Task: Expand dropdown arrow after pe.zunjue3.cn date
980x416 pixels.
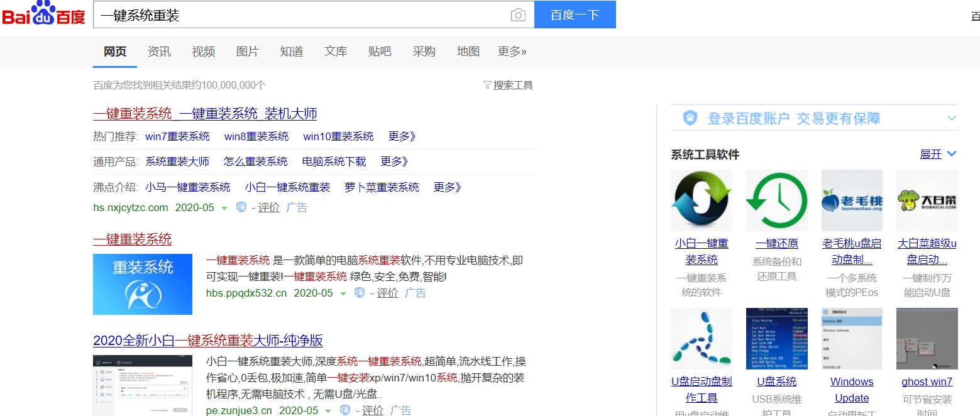Action: [328, 411]
